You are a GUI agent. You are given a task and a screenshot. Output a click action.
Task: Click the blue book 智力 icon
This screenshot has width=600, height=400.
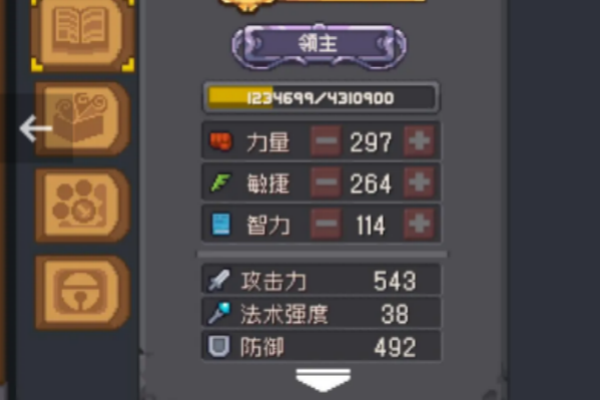(221, 224)
